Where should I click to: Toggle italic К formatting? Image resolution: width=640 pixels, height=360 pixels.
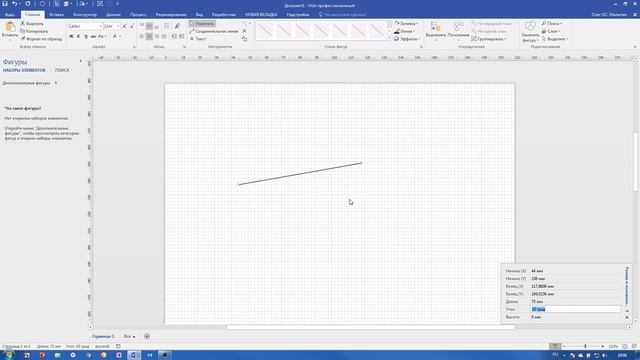coord(78,36)
